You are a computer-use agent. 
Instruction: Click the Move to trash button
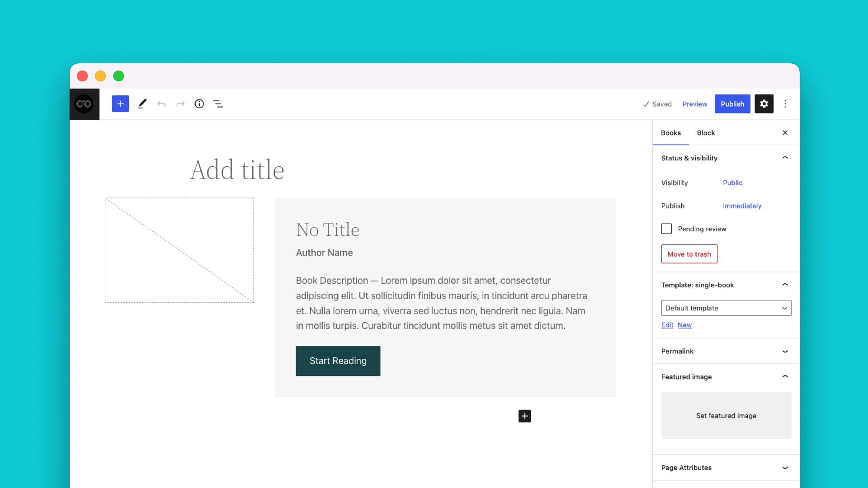689,253
